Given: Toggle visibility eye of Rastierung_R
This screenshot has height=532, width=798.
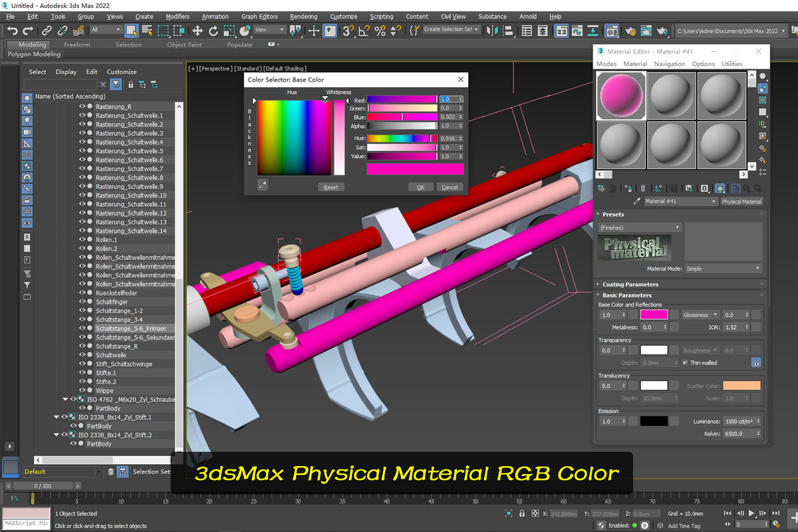Looking at the screenshot, I should [82, 106].
